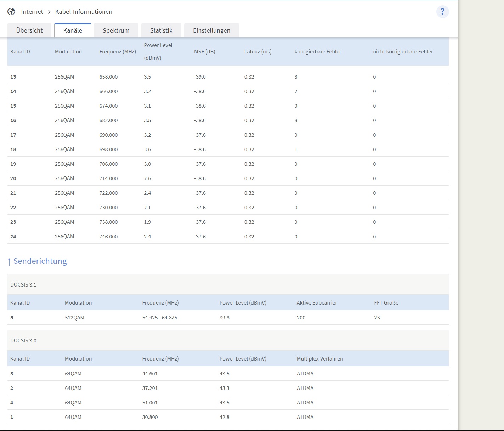Click the help question mark icon

(x=442, y=12)
